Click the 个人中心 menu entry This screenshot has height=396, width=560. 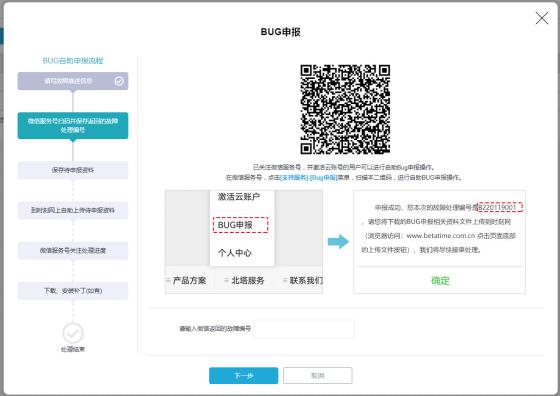pyautogui.click(x=235, y=253)
